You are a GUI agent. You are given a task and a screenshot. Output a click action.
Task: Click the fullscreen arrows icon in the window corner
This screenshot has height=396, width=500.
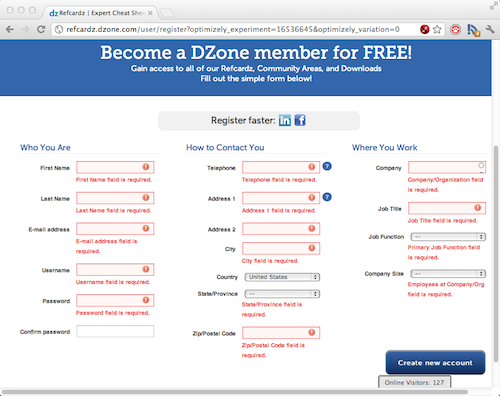493,6
